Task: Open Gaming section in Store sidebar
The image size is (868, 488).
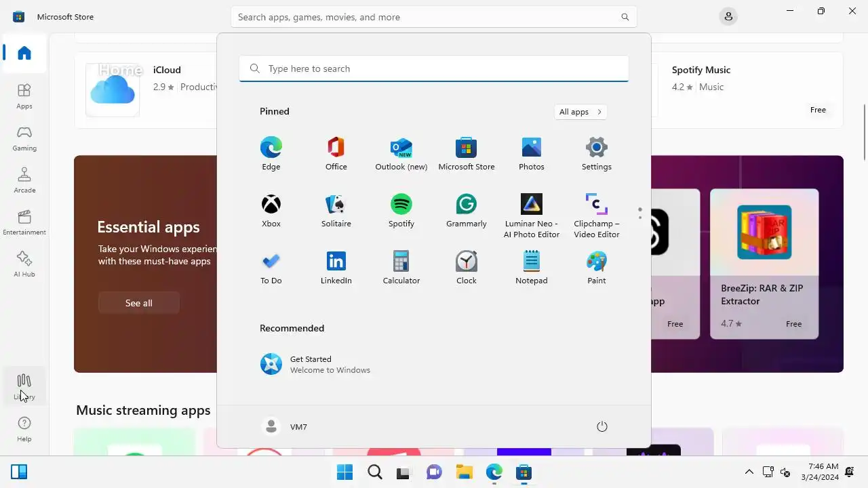Action: tap(24, 138)
